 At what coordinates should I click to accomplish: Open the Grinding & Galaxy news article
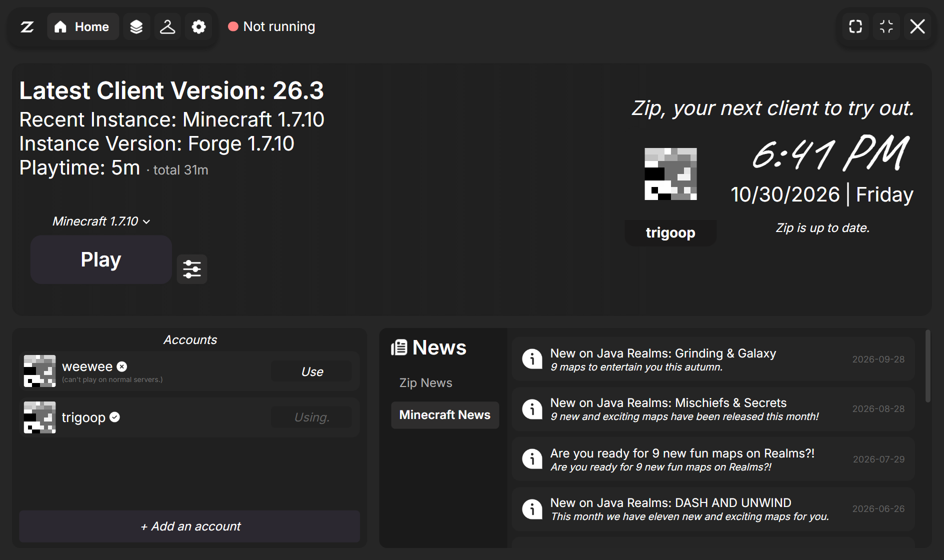(713, 359)
